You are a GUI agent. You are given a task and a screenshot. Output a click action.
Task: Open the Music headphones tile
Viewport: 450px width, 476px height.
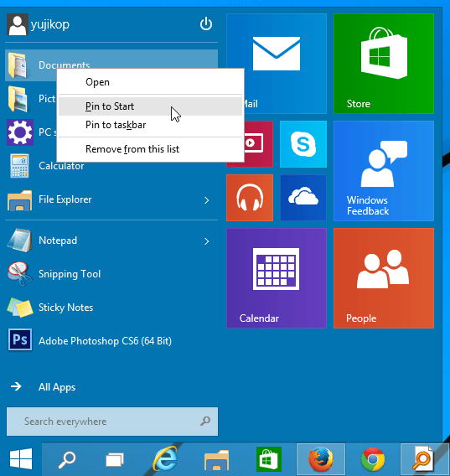pos(250,198)
